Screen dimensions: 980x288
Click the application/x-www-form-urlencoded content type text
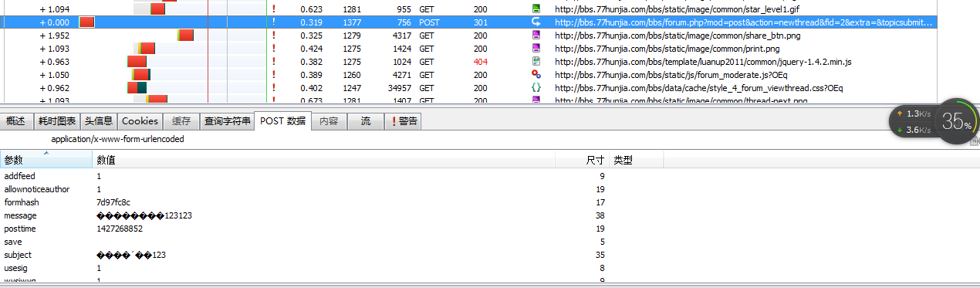117,139
